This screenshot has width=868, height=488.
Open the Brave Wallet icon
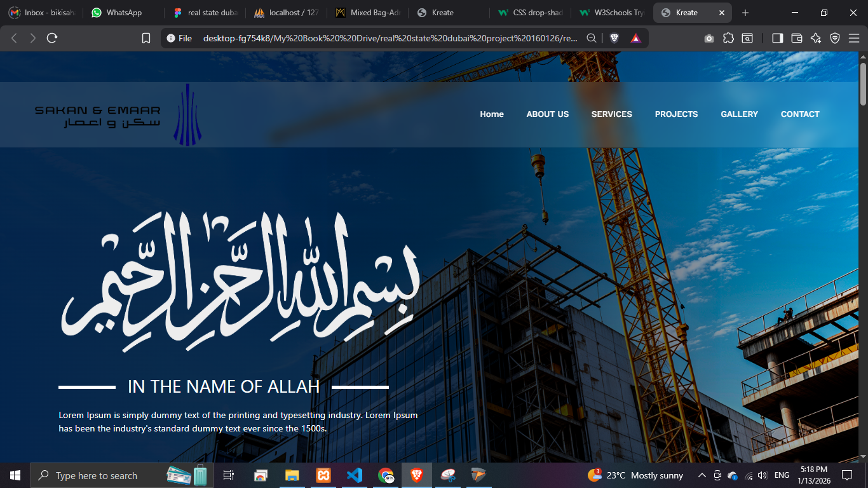[x=796, y=38]
